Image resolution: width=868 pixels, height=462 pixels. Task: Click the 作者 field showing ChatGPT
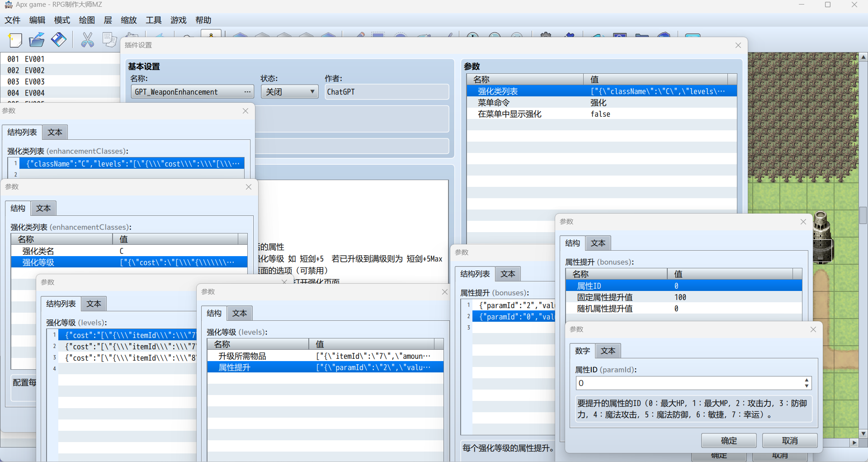387,92
